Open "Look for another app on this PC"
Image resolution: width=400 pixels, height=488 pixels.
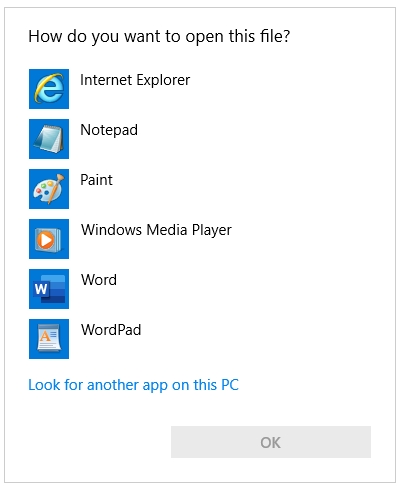pyautogui.click(x=133, y=385)
